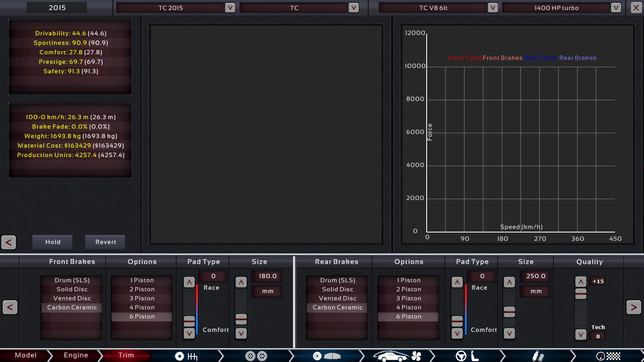
Task: Select Solid Disc for rear brakes
Action: (337, 289)
